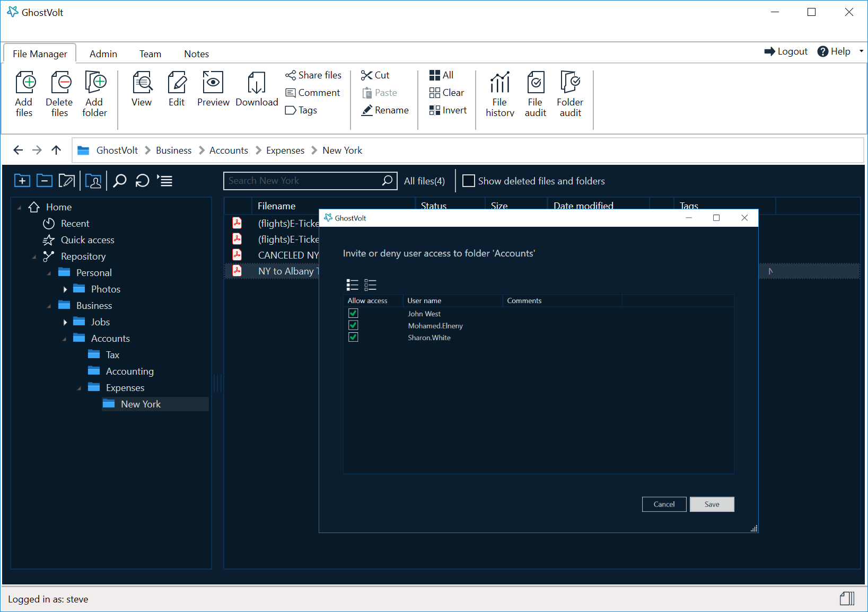Screen dimensions: 868x612
Task: Go back with the left arrow
Action: [x=18, y=150]
